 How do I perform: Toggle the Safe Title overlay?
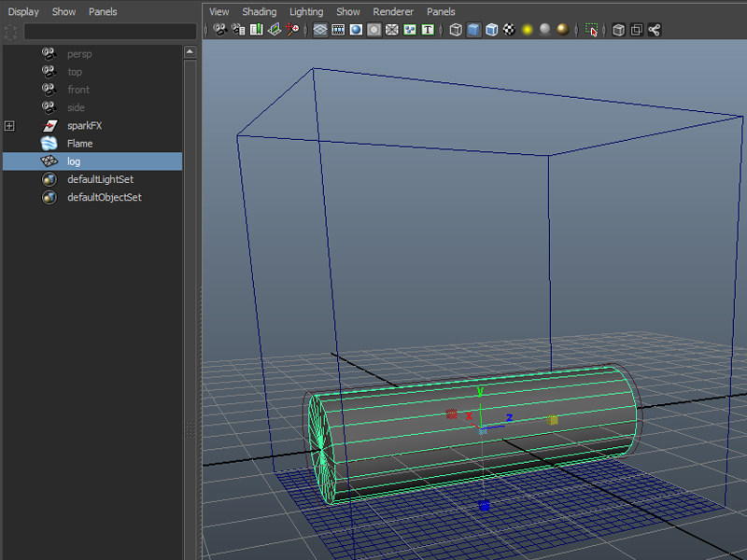pyautogui.click(x=428, y=30)
